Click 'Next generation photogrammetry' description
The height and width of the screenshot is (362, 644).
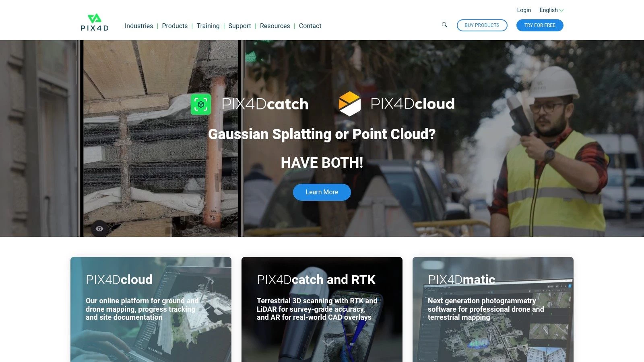[x=486, y=309]
